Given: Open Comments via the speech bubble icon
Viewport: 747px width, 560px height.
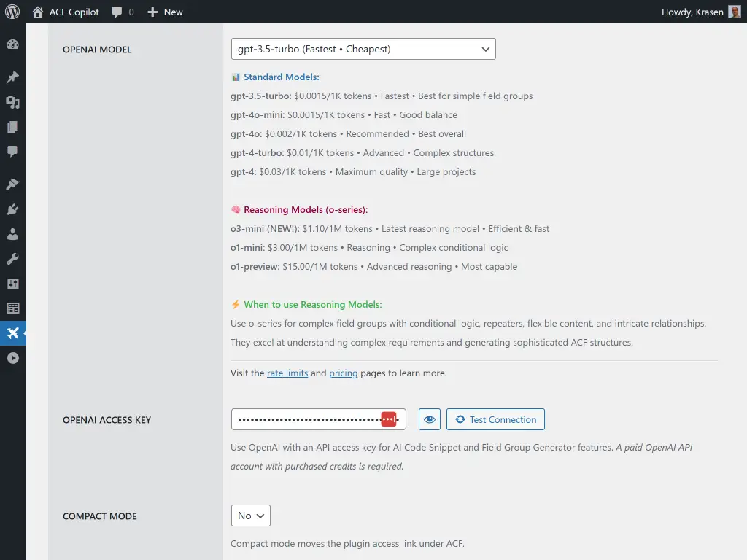Looking at the screenshot, I should click(x=13, y=152).
